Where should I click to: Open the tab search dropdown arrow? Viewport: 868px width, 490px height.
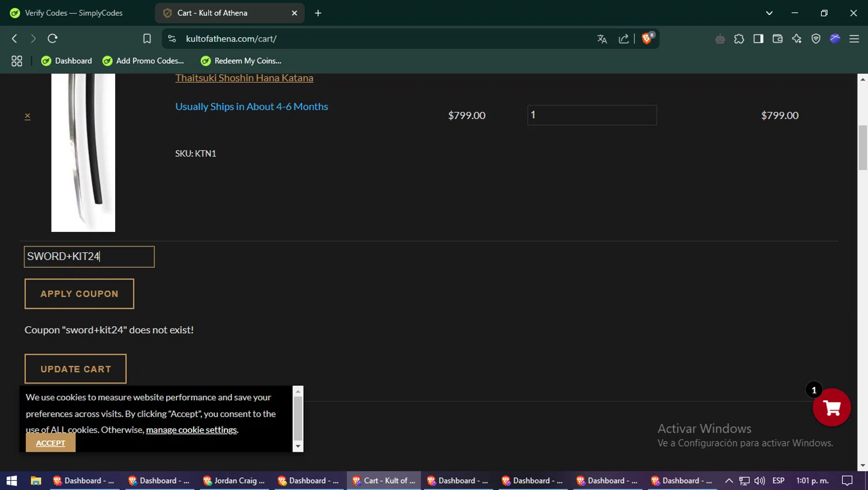pyautogui.click(x=769, y=13)
